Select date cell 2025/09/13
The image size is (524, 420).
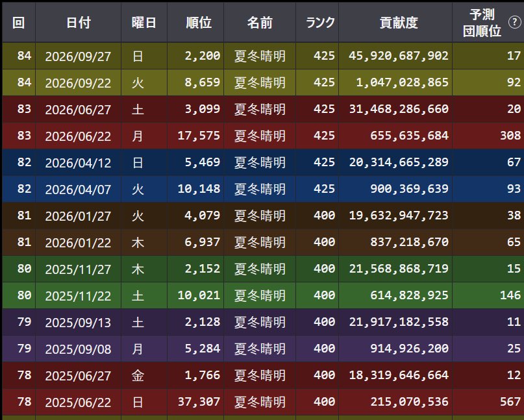pyautogui.click(x=78, y=322)
